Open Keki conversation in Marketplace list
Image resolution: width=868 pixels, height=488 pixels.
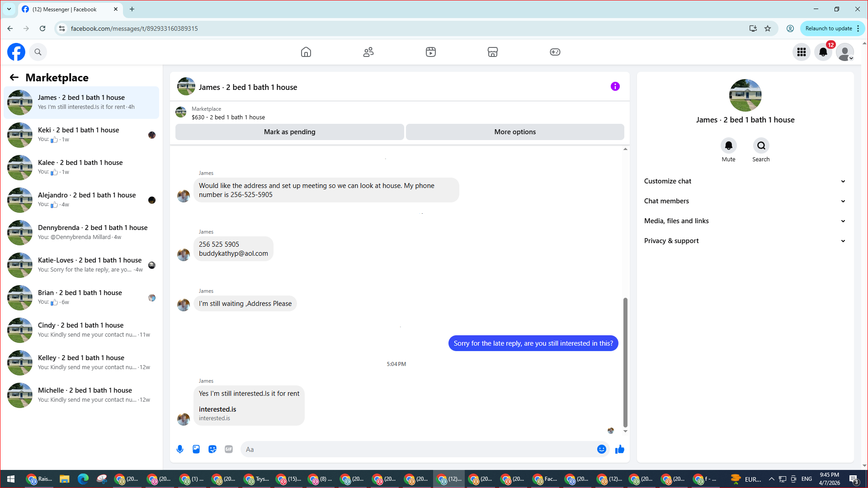(x=81, y=135)
